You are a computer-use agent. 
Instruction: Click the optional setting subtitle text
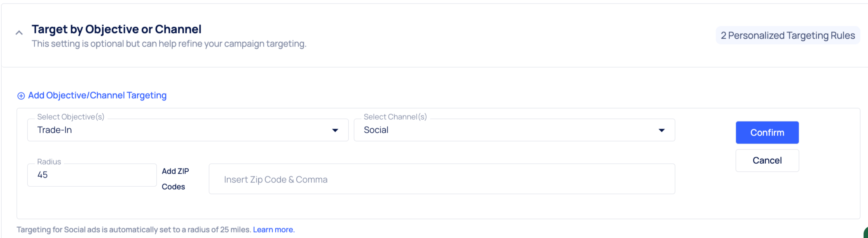pyautogui.click(x=169, y=44)
